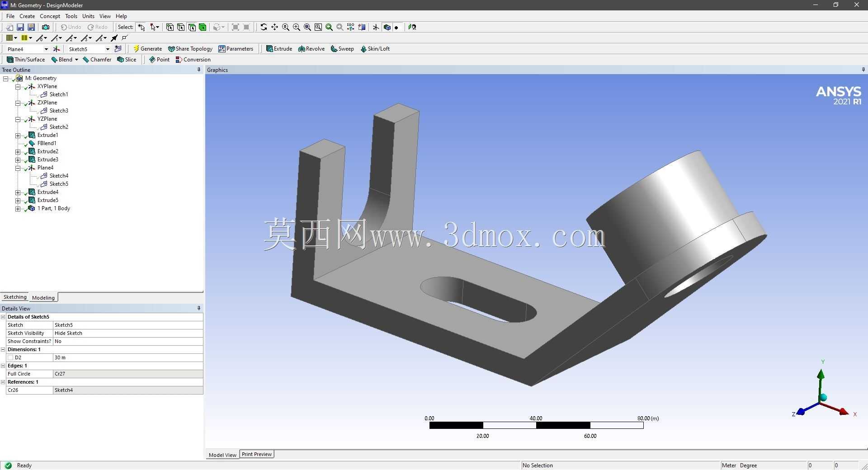Enable the face selection filter

coord(192,27)
